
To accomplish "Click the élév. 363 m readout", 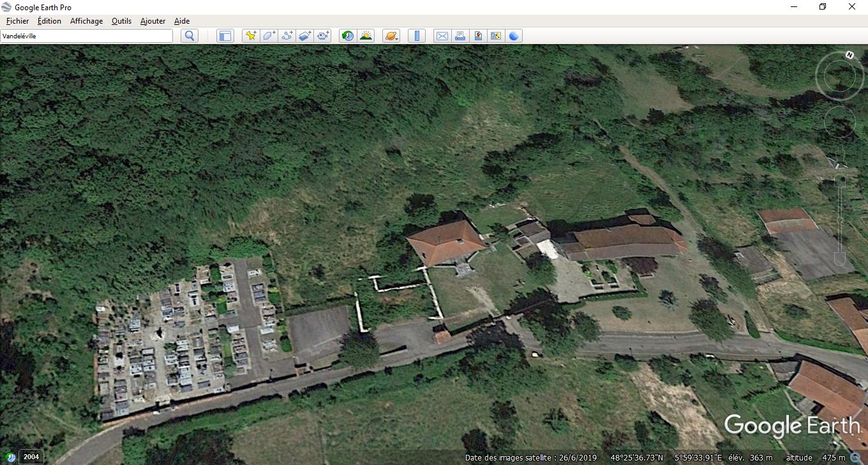I will 749,457.
